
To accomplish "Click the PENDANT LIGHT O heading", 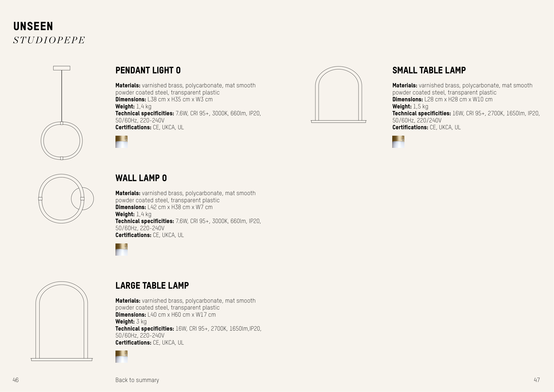I will (x=148, y=70).
